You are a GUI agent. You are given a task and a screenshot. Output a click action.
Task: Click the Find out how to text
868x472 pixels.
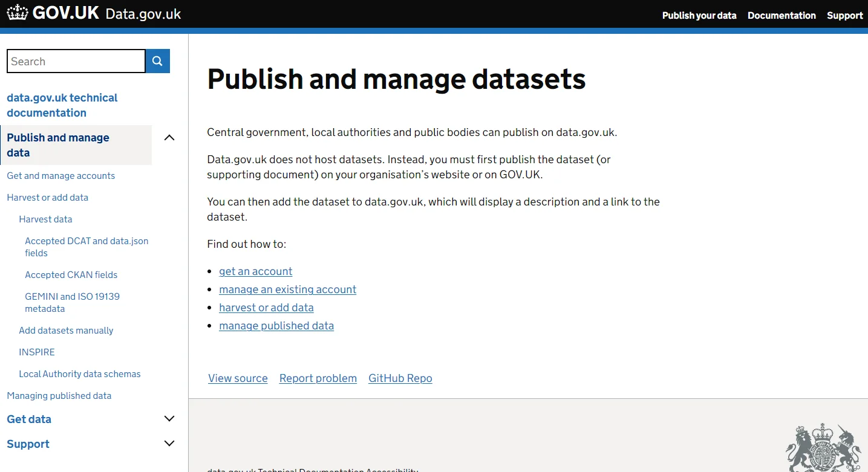point(246,244)
